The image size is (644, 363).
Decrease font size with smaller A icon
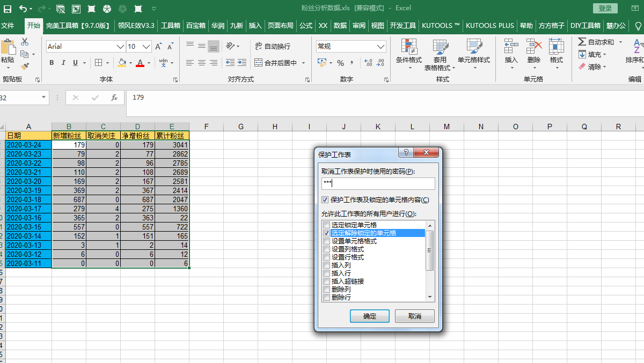pyautogui.click(x=170, y=47)
